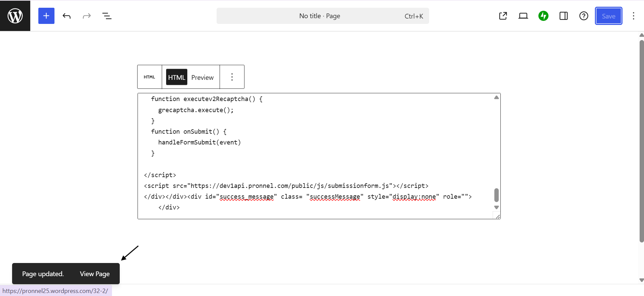The width and height of the screenshot is (644, 296).
Task: Open the editor Options menu
Action: (x=634, y=16)
